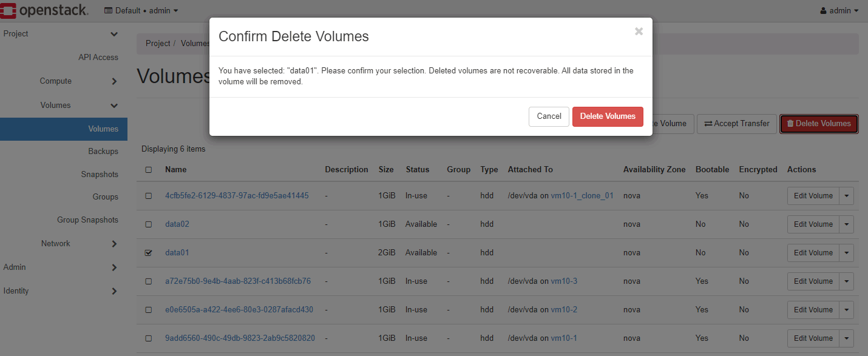Toggle the select-all volumes checkbox
Viewport: 868px width, 356px height.
coord(149,170)
